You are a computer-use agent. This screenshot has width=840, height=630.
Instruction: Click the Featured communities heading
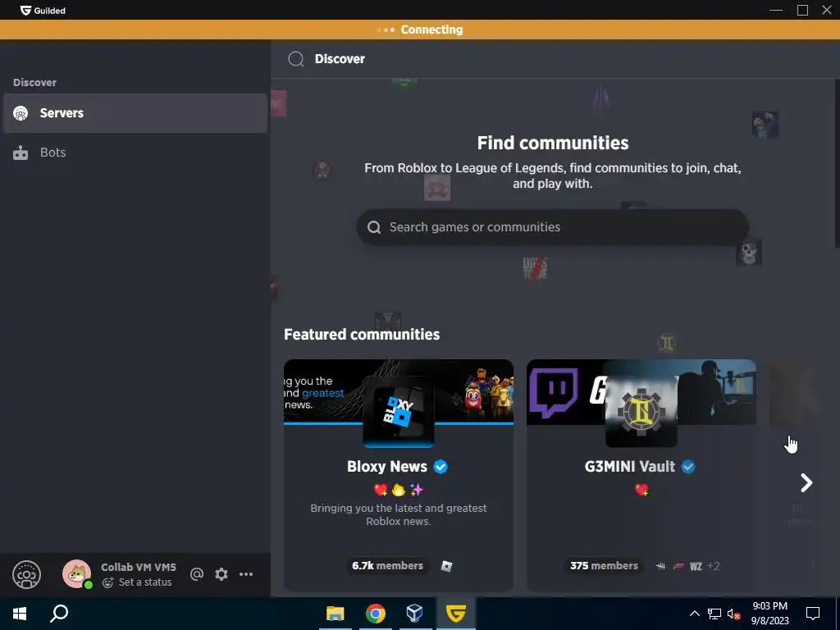tap(362, 335)
